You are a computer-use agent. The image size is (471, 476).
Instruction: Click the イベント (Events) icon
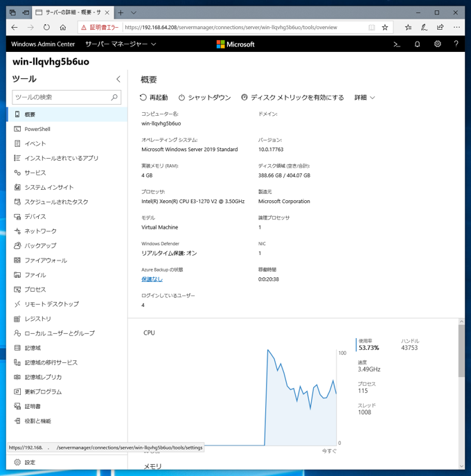click(x=17, y=143)
